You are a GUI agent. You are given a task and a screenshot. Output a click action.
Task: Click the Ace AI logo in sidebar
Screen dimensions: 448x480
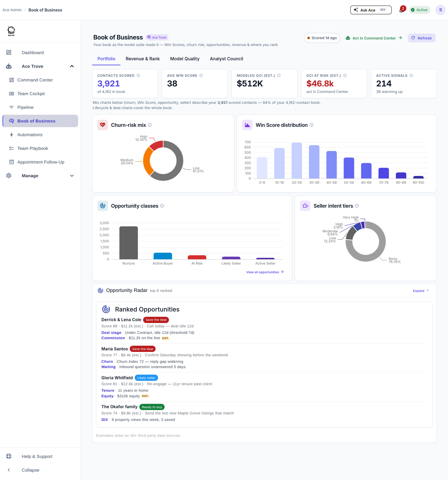coord(11,31)
